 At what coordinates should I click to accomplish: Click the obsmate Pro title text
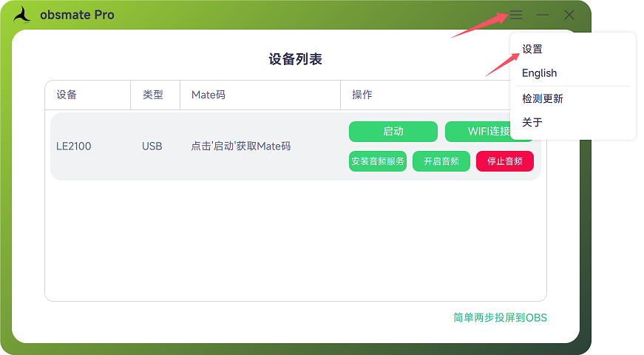click(x=77, y=15)
